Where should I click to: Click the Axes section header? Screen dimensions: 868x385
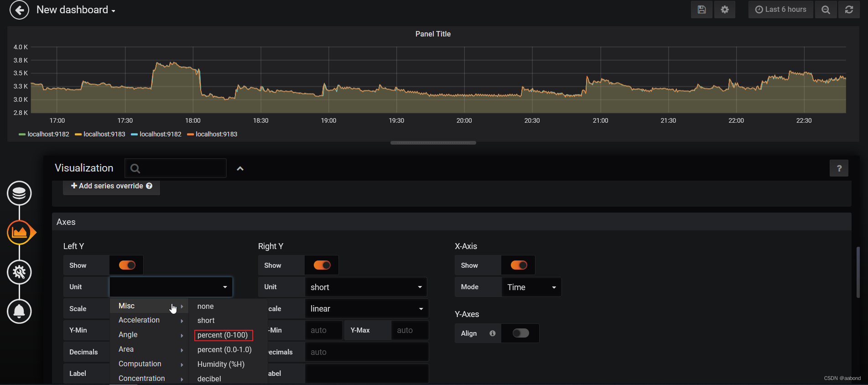[x=452, y=222]
